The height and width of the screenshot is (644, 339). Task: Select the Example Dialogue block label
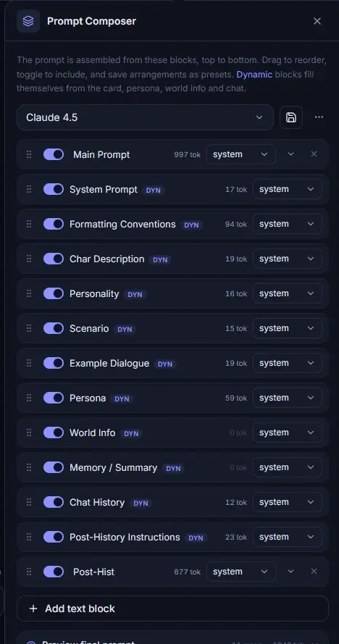(109, 363)
